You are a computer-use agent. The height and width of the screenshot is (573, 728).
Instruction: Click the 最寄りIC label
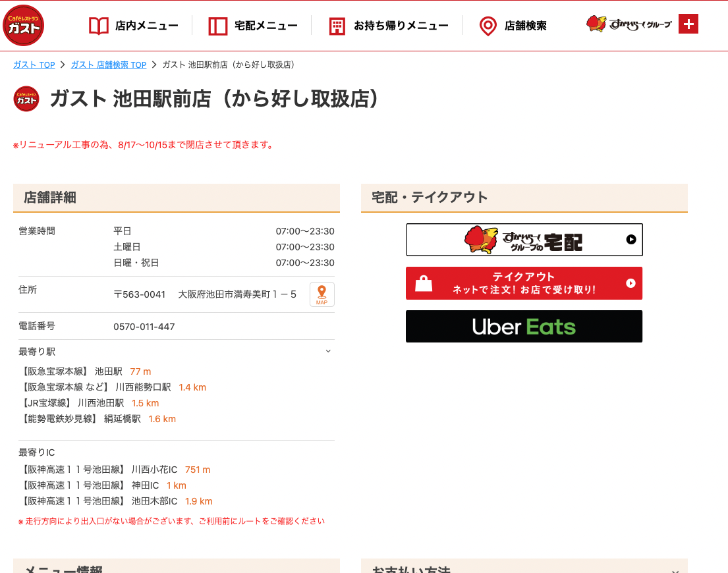[x=37, y=452]
